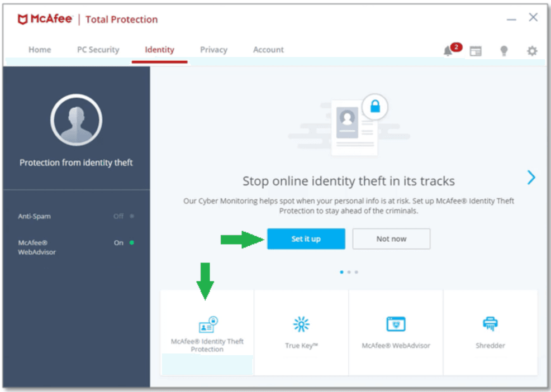This screenshot has width=551, height=392.
Task: Switch to the Home tab
Action: point(40,50)
